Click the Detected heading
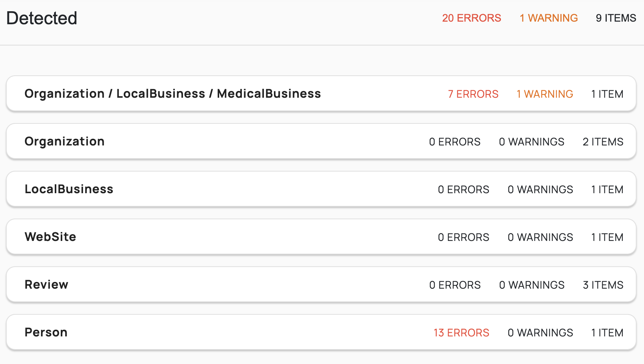This screenshot has height=364, width=644. pyautogui.click(x=42, y=18)
